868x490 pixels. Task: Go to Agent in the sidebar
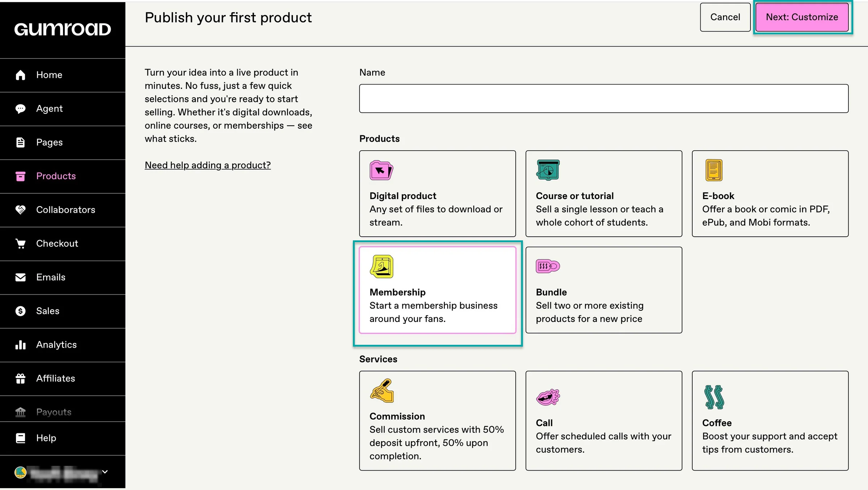click(63, 109)
